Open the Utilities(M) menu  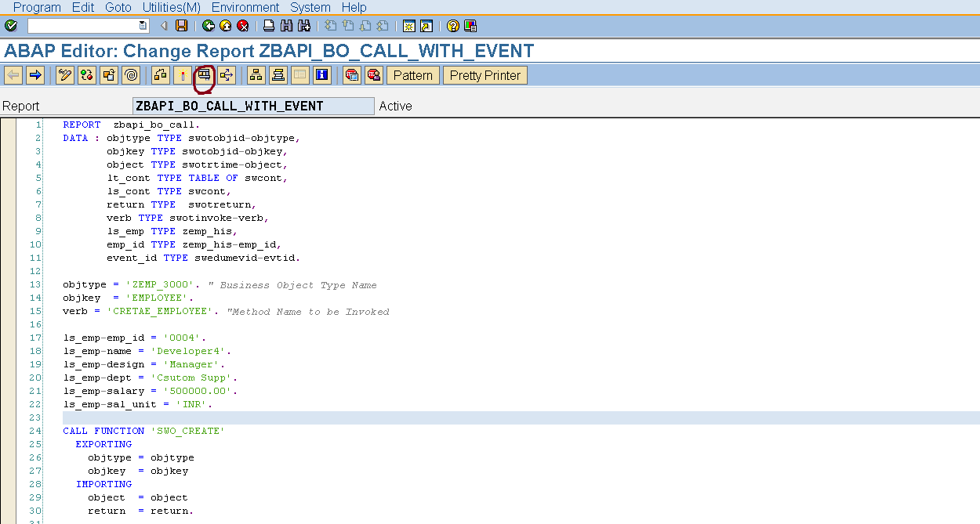point(172,7)
